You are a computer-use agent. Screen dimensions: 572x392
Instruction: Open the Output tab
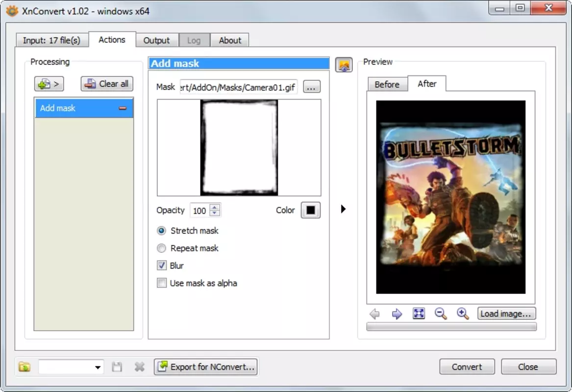[x=156, y=40]
